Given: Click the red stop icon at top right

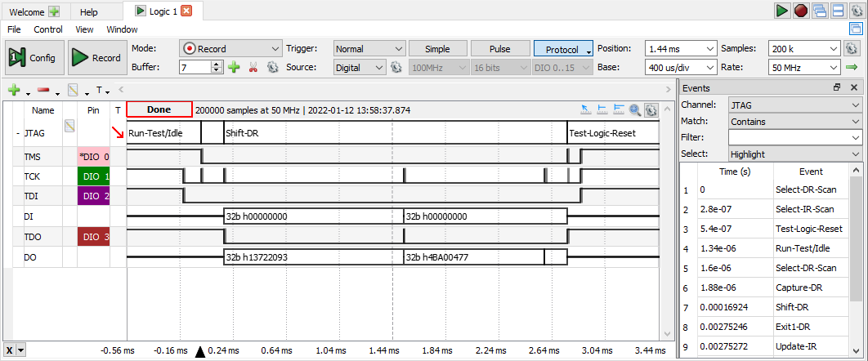Looking at the screenshot, I should pyautogui.click(x=800, y=11).
